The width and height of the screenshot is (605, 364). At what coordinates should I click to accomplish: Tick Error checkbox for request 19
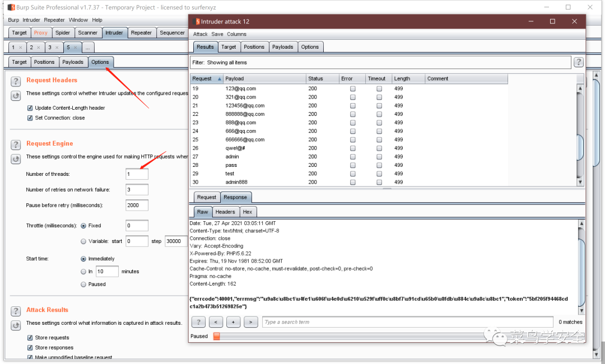(x=353, y=88)
